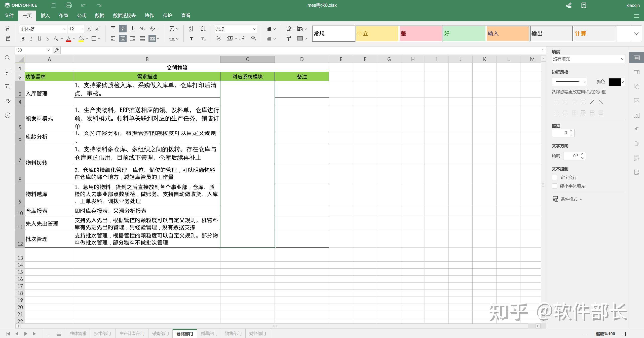Justify cell text

[x=142, y=38]
